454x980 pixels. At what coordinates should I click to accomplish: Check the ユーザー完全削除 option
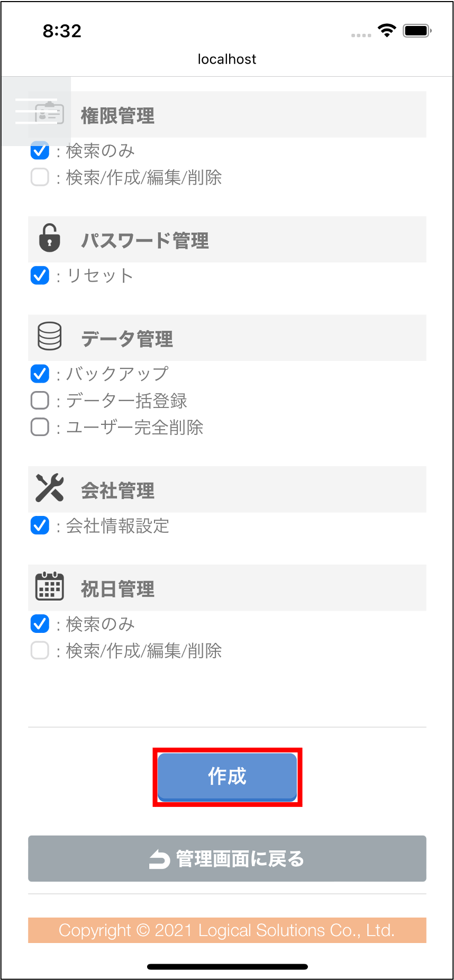click(x=40, y=427)
